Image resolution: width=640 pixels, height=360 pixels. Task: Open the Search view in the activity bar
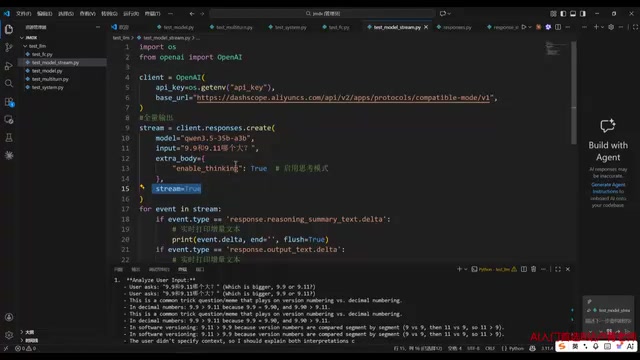(9, 84)
